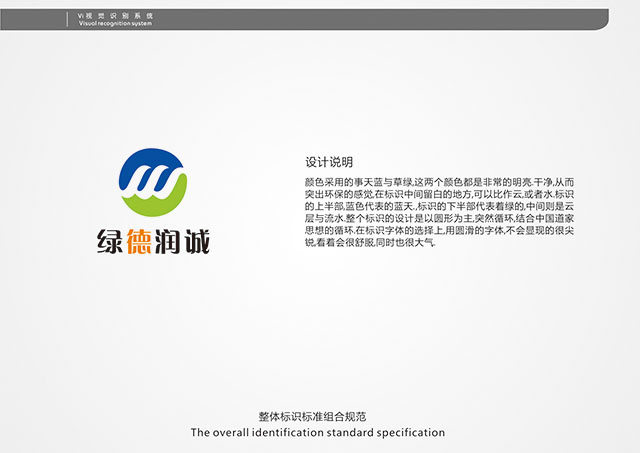This screenshot has height=453, width=640.
Task: Click the 设计说明 heading
Action: pos(329,162)
